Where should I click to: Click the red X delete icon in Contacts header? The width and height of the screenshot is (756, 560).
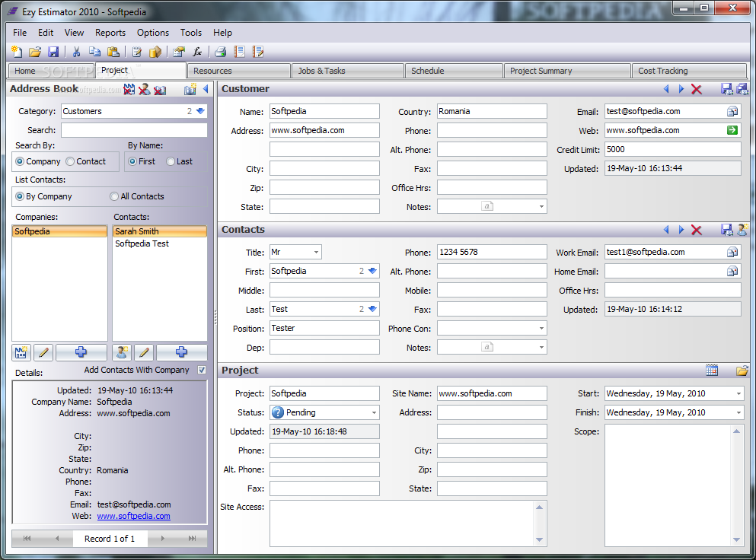tap(696, 230)
